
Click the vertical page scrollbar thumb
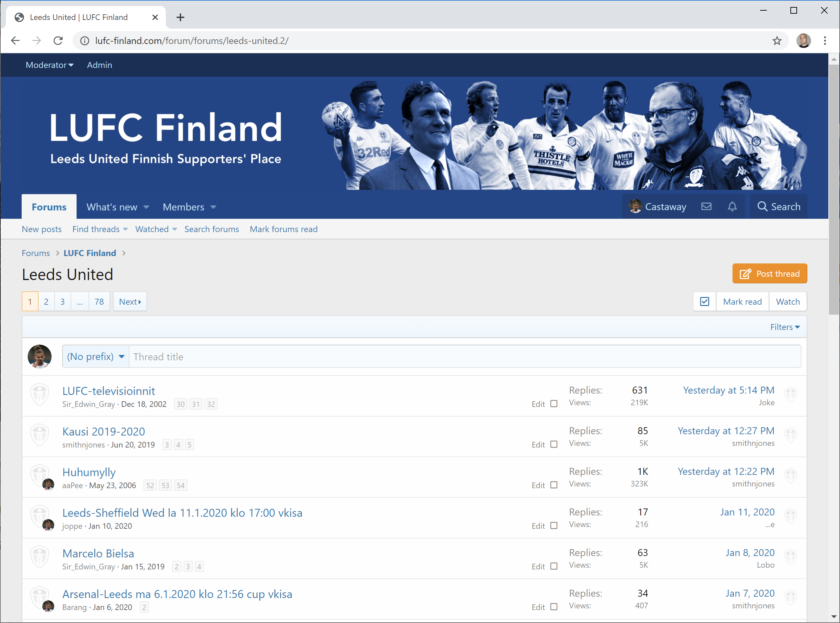834,189
